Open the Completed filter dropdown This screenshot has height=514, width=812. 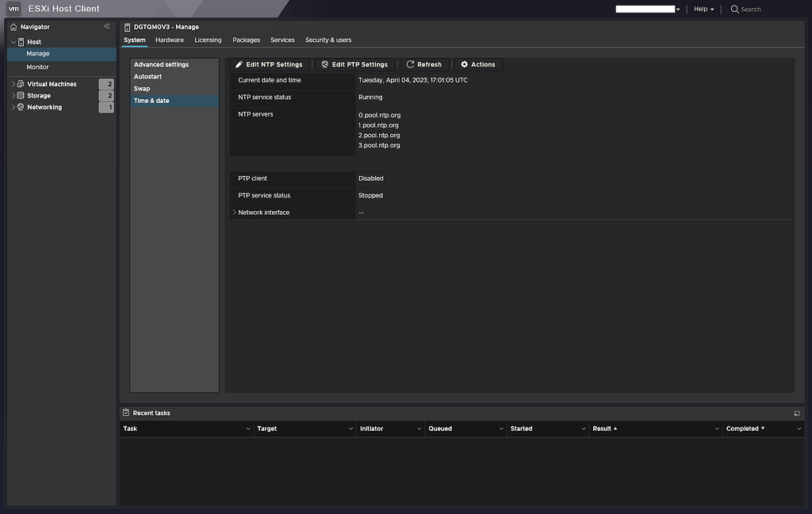point(799,428)
